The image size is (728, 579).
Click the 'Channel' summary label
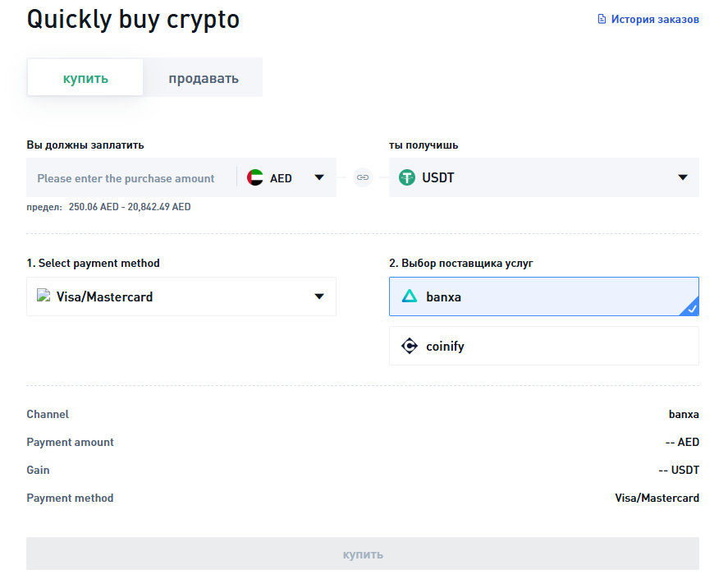coord(48,414)
